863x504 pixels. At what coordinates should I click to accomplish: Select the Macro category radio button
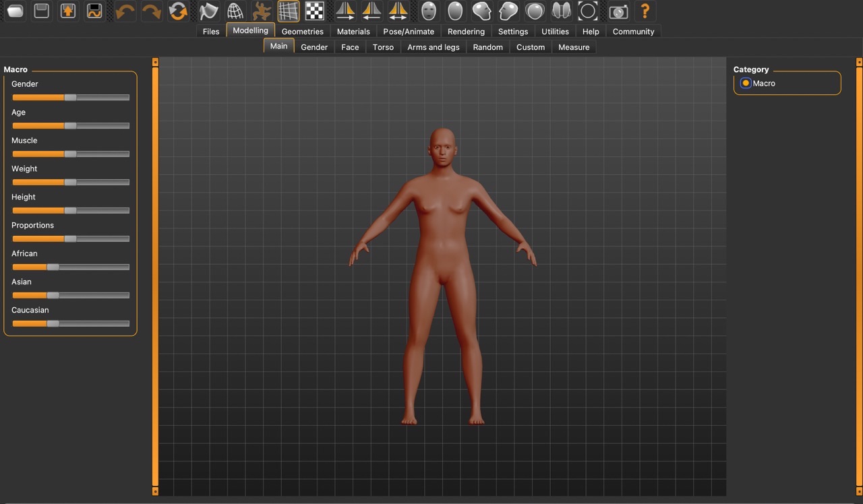pyautogui.click(x=746, y=84)
